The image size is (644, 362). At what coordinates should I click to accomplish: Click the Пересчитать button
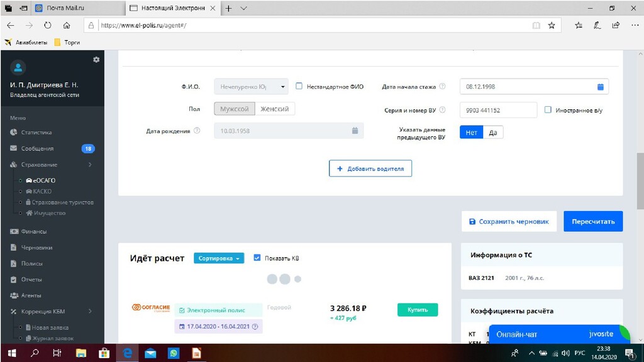coord(593,221)
